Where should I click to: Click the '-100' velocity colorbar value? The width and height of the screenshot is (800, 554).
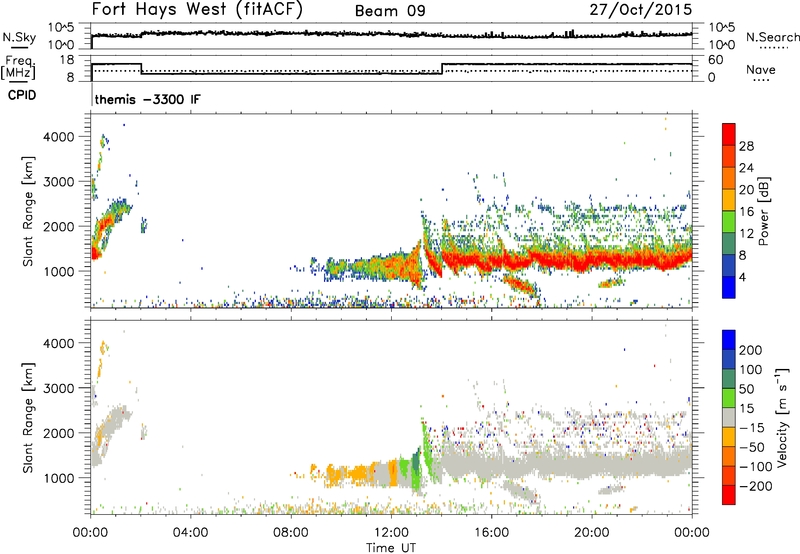[x=756, y=467]
